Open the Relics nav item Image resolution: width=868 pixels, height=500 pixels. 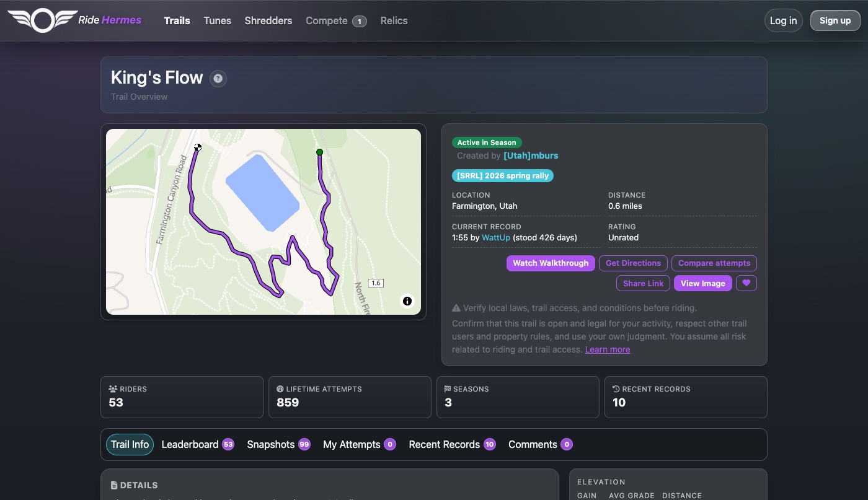394,20
